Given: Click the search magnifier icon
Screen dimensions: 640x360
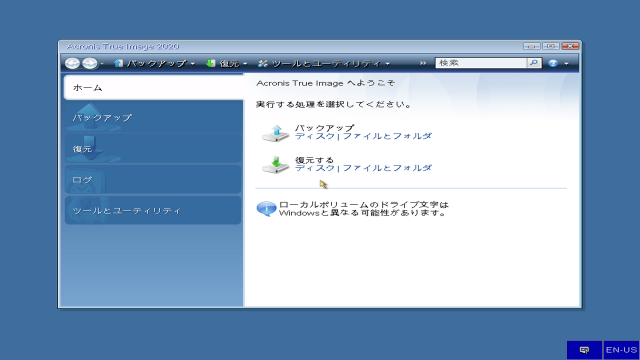Looking at the screenshot, I should [x=534, y=63].
